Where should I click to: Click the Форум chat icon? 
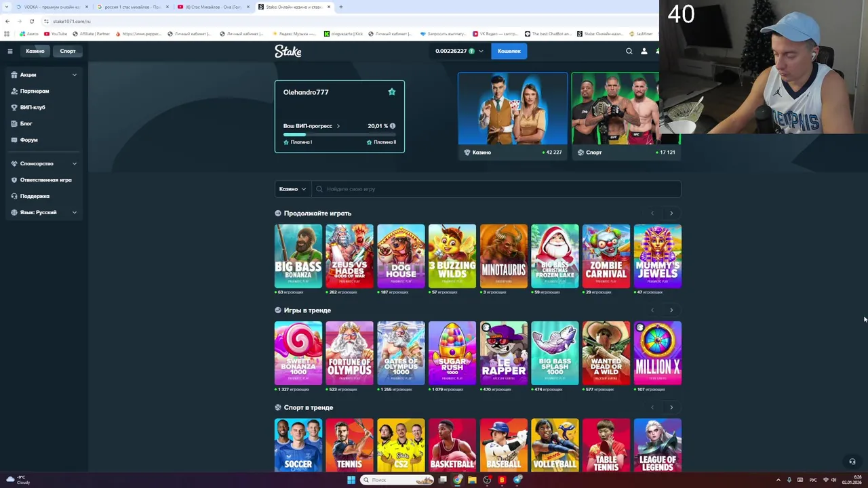14,140
